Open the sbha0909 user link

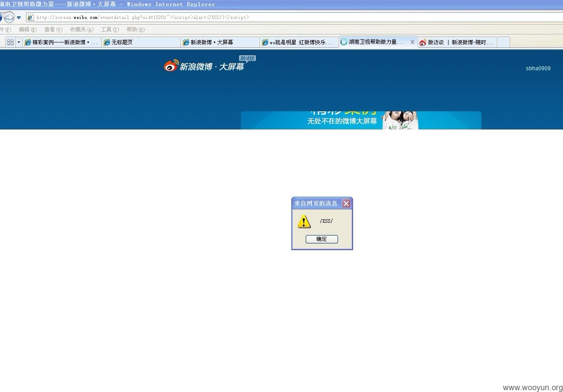point(538,69)
